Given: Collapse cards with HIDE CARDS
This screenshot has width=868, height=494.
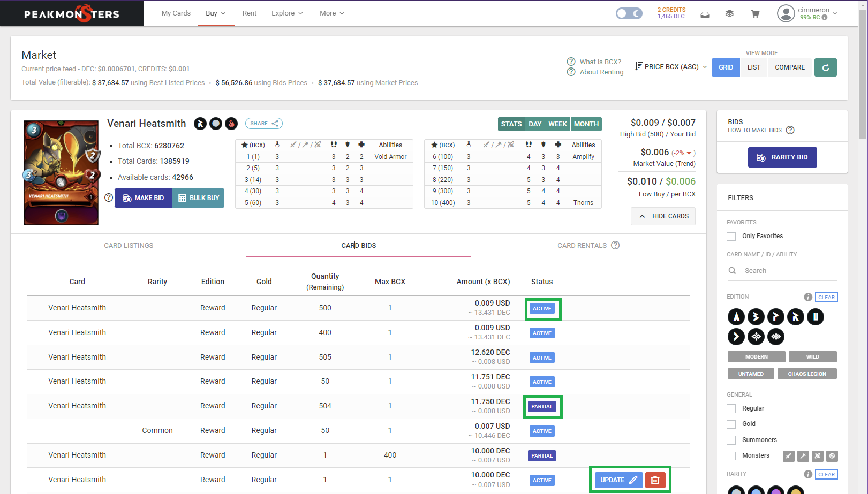Looking at the screenshot, I should click(663, 216).
